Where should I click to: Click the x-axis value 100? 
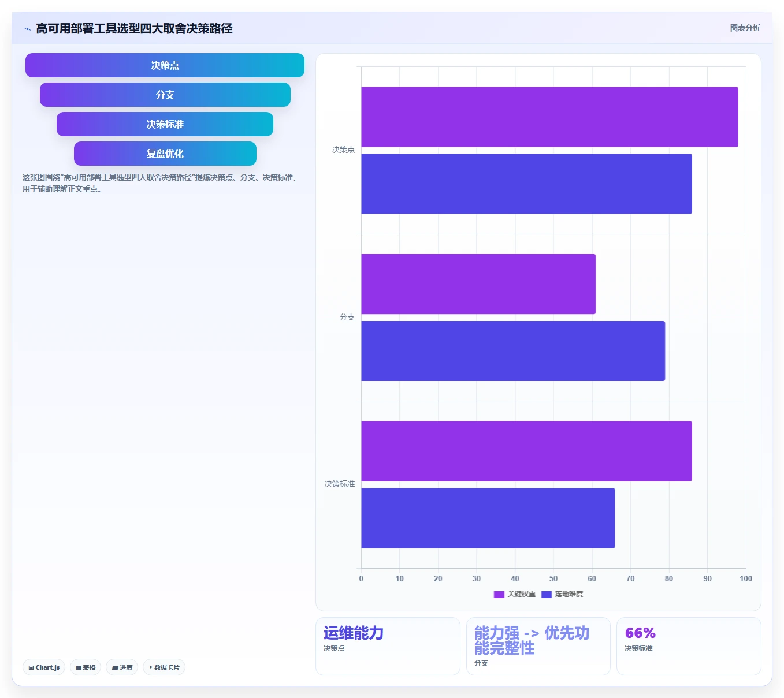[746, 578]
